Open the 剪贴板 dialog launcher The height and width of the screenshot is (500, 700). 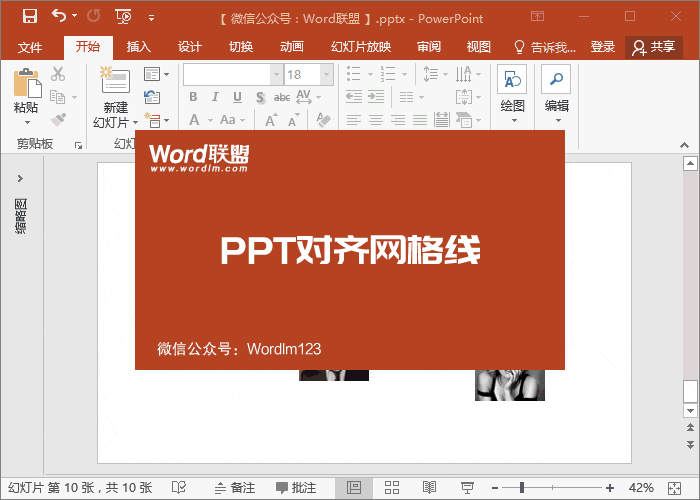pos(79,145)
